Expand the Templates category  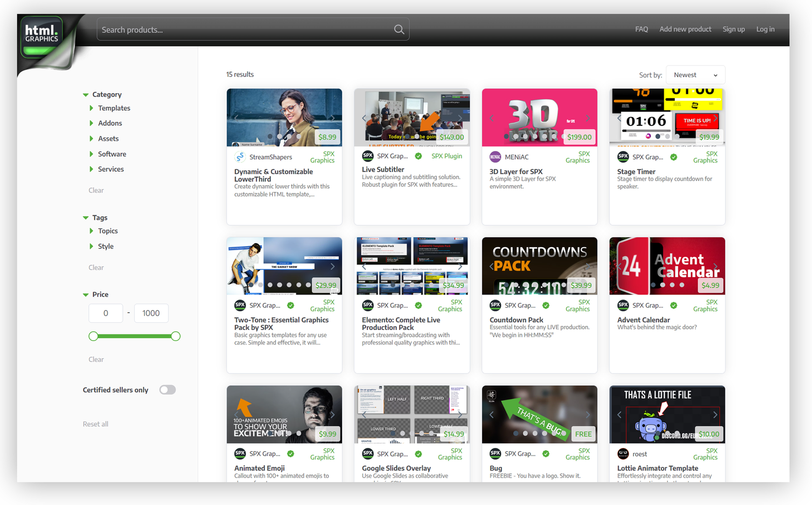tap(110, 108)
